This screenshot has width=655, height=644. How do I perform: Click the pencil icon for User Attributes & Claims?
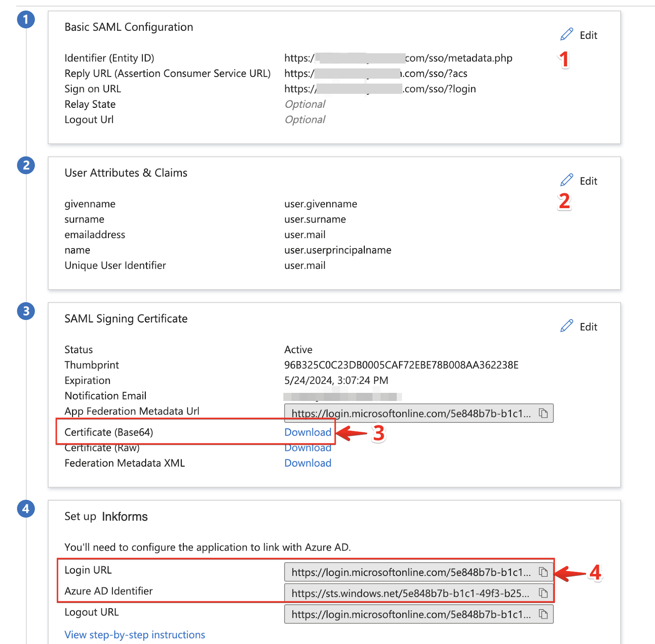click(567, 180)
